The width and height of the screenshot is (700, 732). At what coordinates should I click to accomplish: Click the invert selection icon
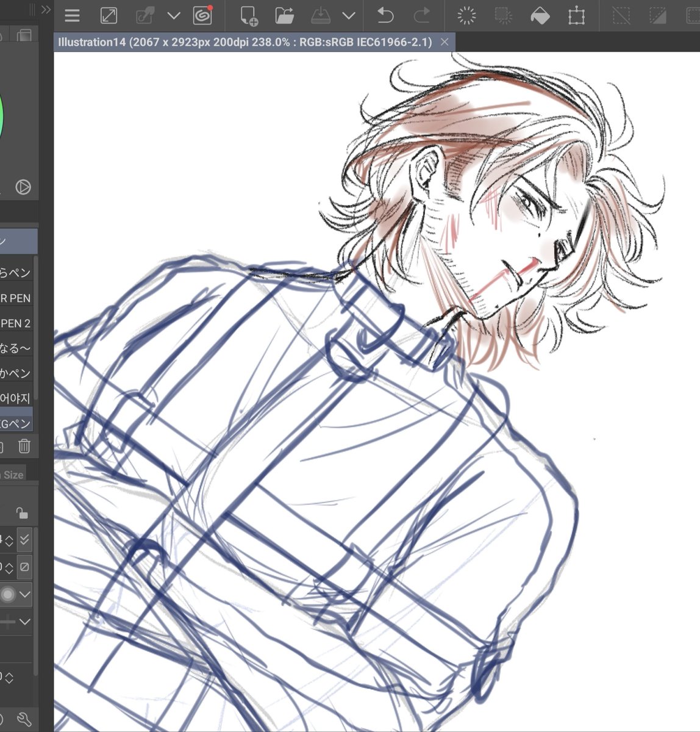(x=658, y=16)
